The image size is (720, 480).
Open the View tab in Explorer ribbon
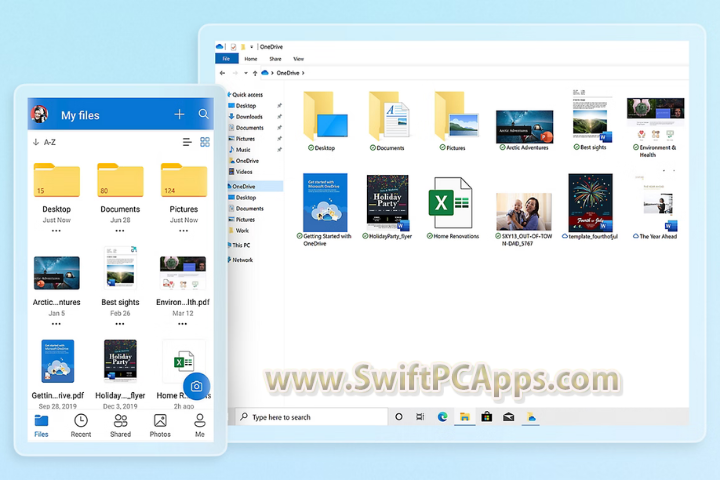click(x=298, y=59)
